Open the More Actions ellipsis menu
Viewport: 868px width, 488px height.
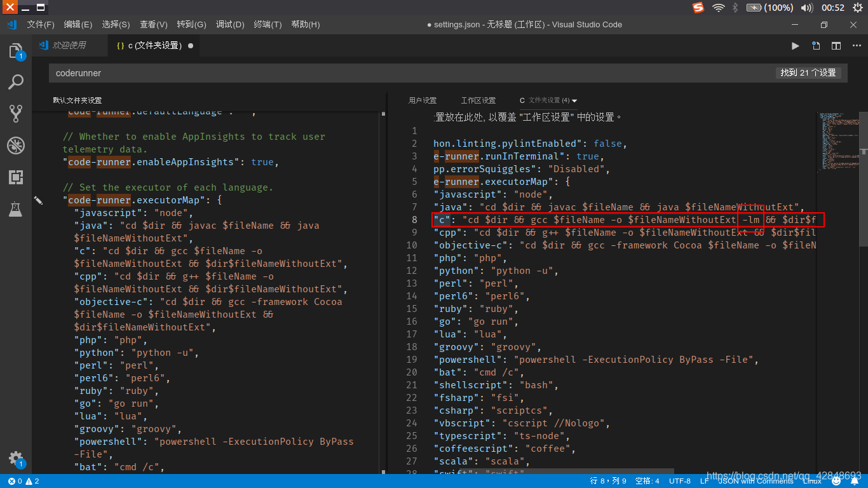(x=856, y=46)
